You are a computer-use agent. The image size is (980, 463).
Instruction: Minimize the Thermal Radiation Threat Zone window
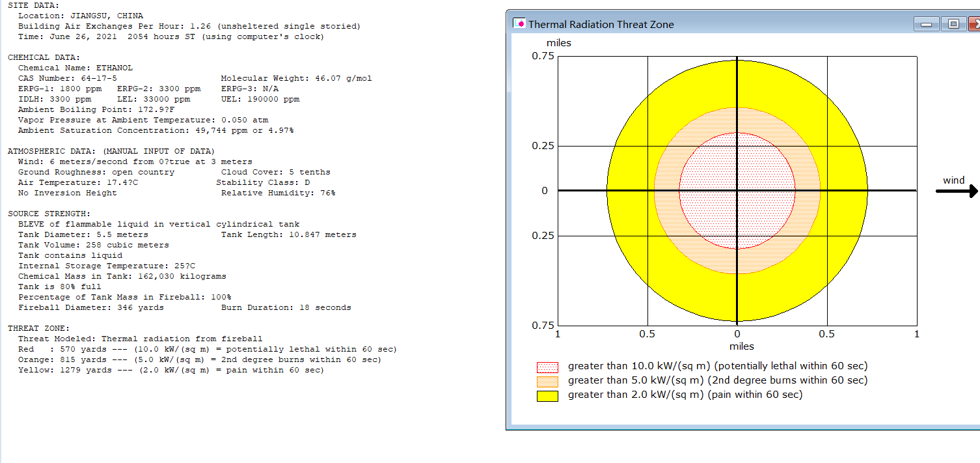(926, 24)
